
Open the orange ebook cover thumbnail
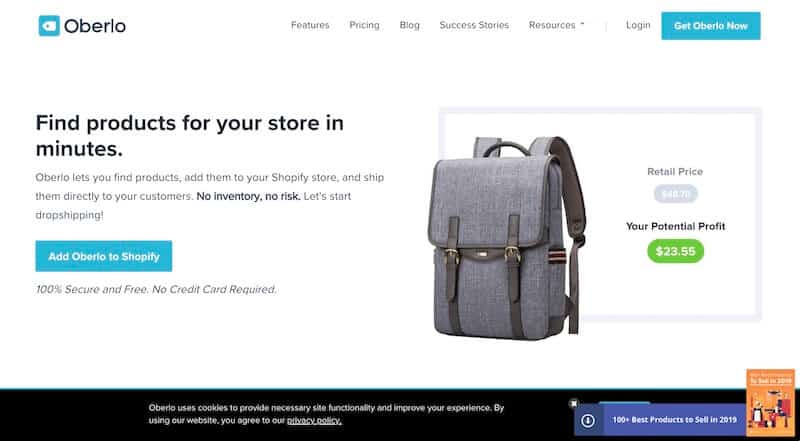coord(770,403)
